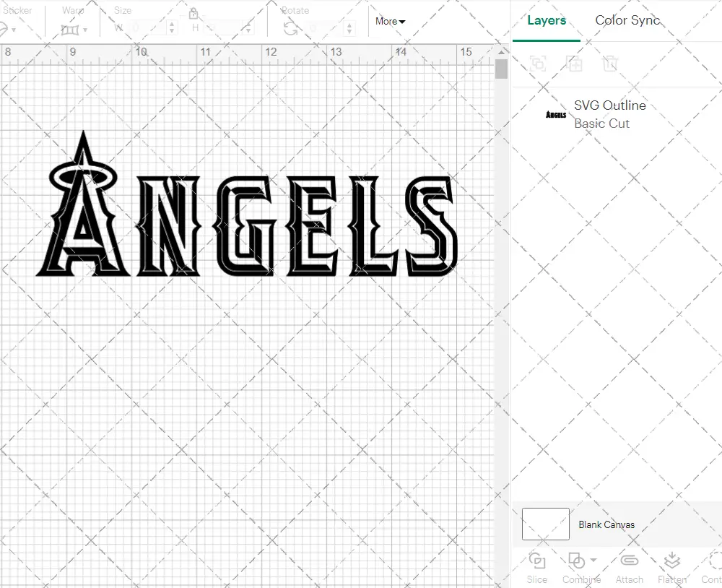Toggle the lock aspect ratio icon

click(193, 14)
